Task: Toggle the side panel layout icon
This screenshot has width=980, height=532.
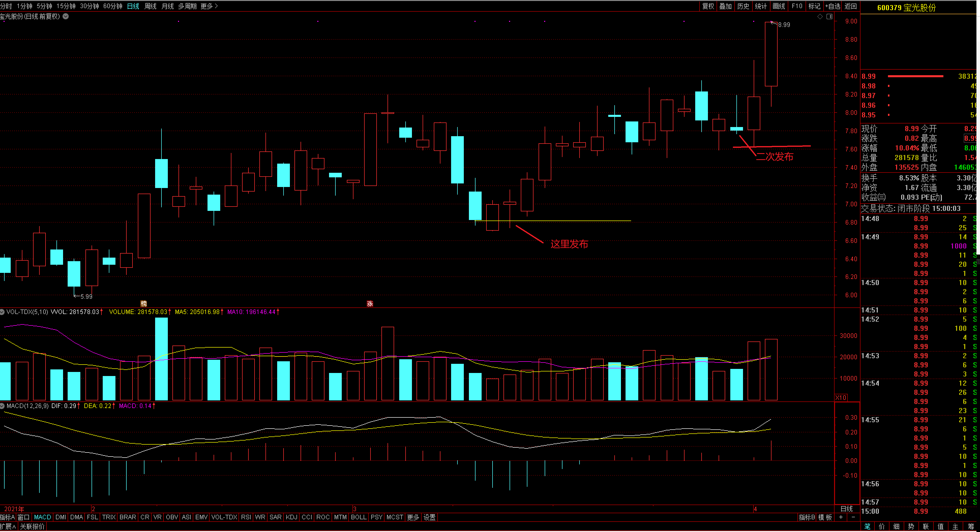Action: coord(830,16)
